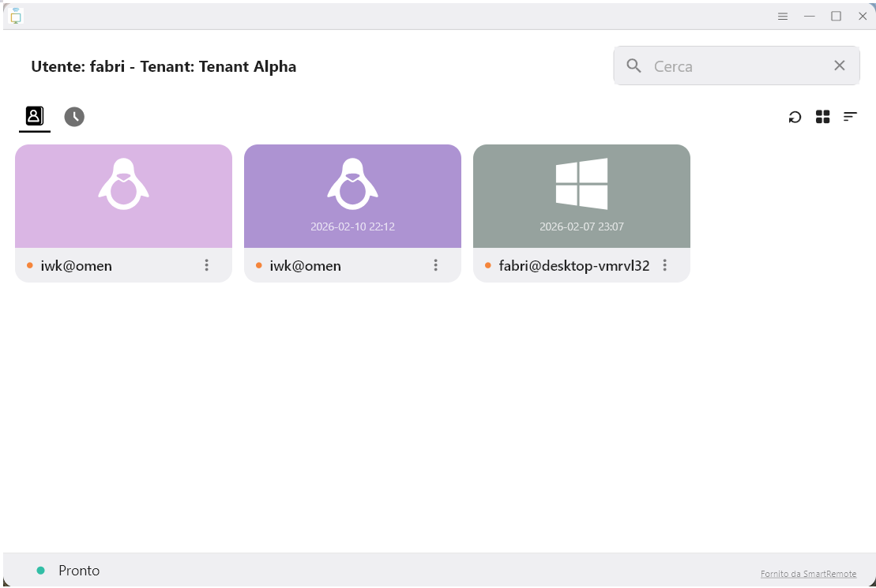Click the magnifier icon in the search bar
This screenshot has height=588, width=876.
(634, 66)
